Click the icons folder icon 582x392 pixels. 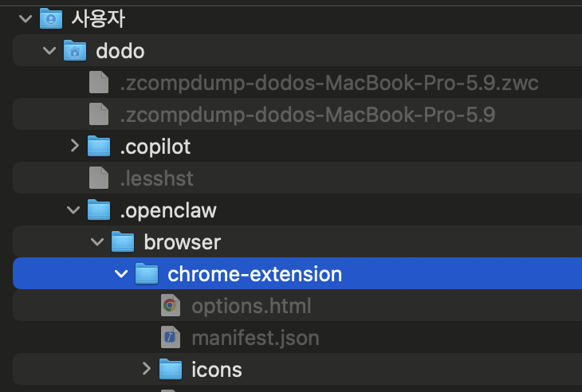171,369
